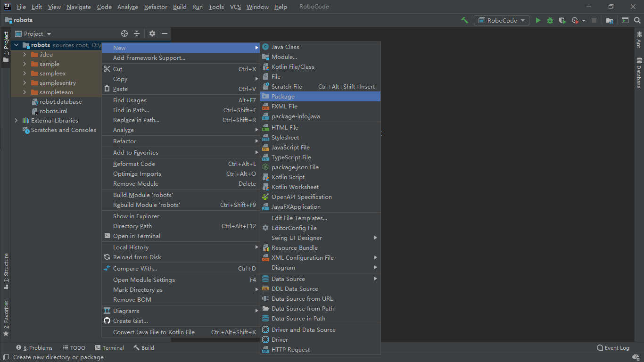Open the Build tool tab
644x362 pixels.
point(144,348)
